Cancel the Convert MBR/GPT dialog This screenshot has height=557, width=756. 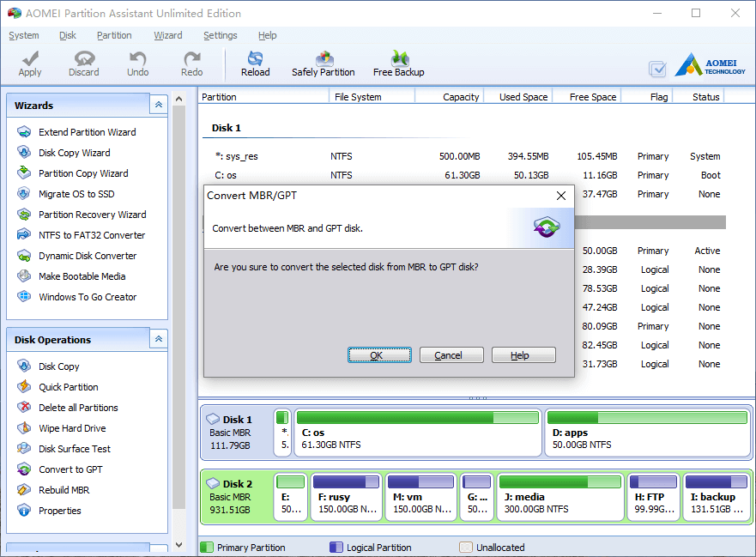451,354
